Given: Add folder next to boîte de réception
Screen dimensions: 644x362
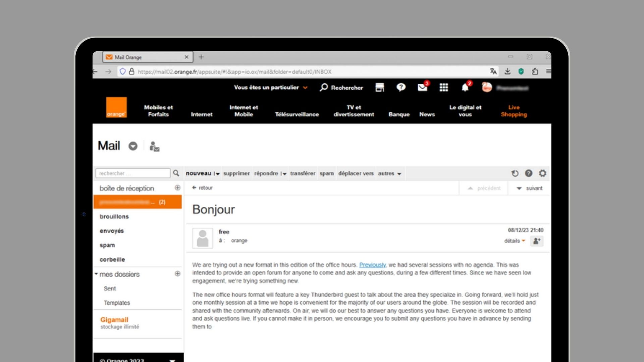Looking at the screenshot, I should [x=177, y=188].
